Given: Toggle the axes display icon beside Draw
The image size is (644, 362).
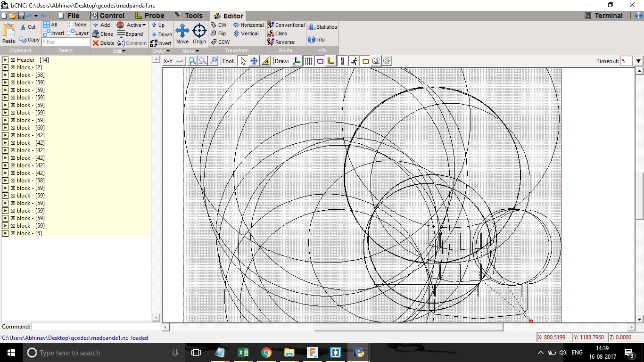Looking at the screenshot, I should [x=296, y=61].
